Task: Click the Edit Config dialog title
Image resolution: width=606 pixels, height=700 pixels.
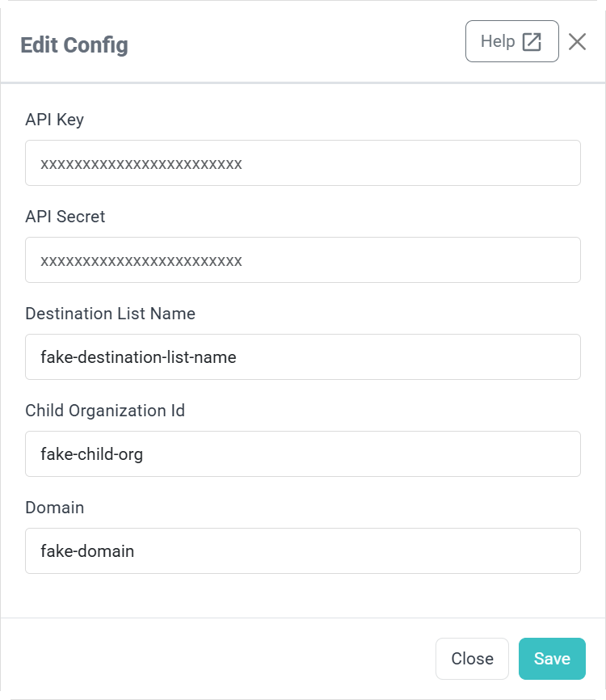Action: (x=74, y=46)
